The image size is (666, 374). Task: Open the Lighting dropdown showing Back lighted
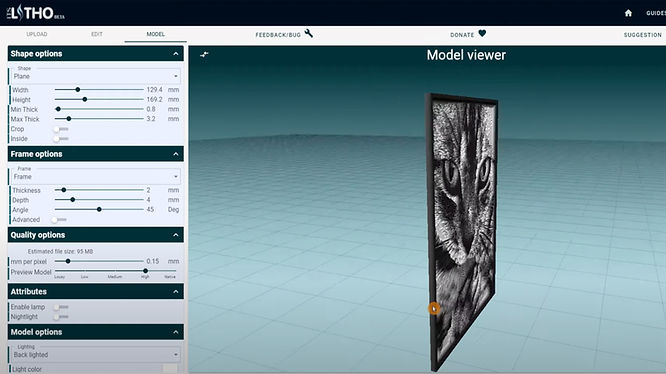point(95,354)
